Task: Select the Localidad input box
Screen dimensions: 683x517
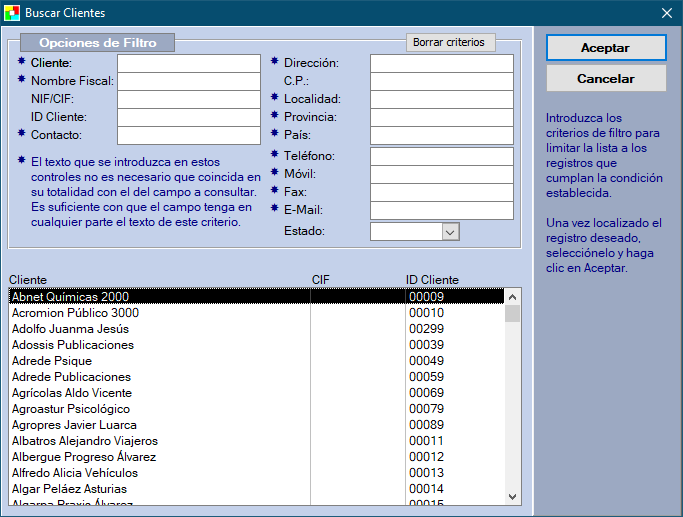Action: (x=441, y=99)
